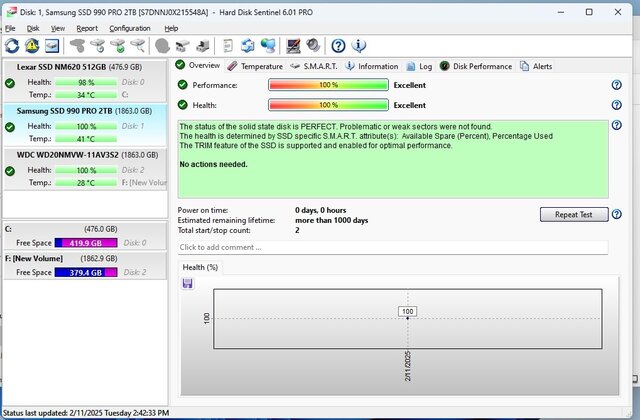Click help icon beside the green status text box
This screenshot has height=420, width=640.
[x=616, y=126]
